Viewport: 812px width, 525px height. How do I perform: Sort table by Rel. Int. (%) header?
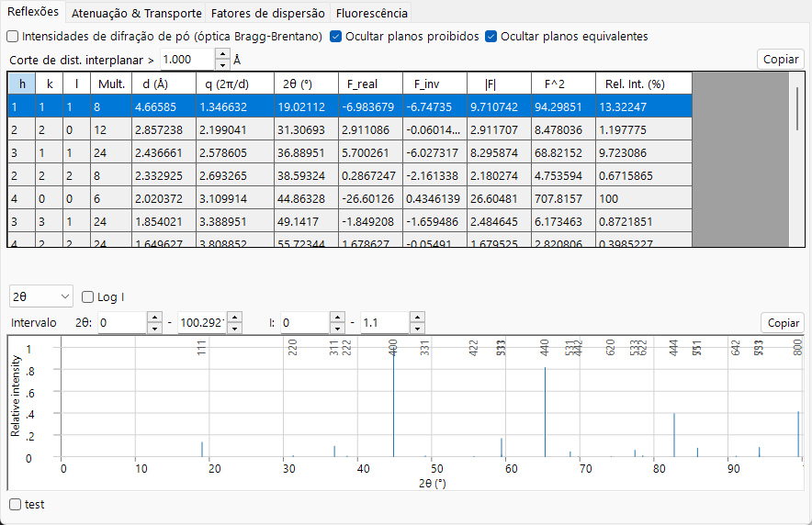click(x=643, y=84)
